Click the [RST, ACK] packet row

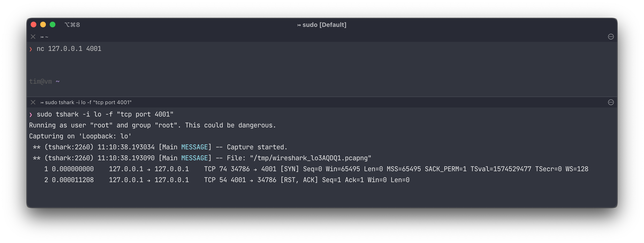tap(226, 180)
